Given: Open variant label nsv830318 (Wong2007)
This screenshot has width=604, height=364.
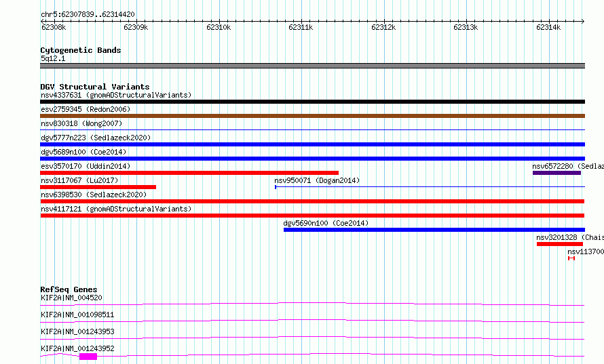Looking at the screenshot, I should 81,123.
